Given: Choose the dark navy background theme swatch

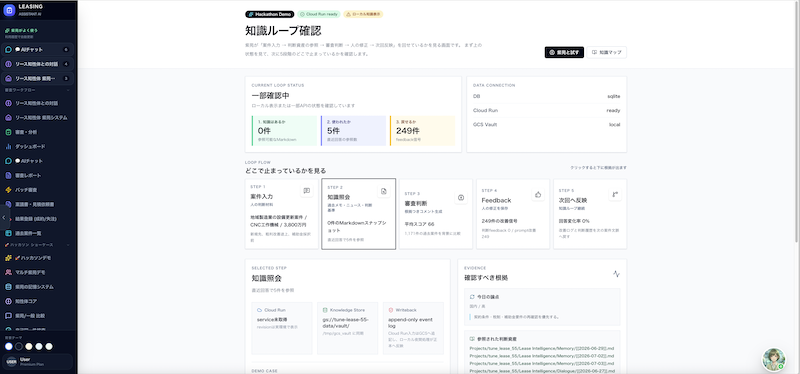Looking at the screenshot, I should pyautogui.click(x=19, y=346).
